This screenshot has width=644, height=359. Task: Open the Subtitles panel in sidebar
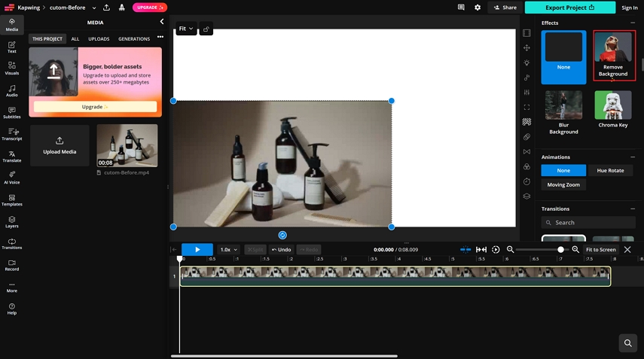pyautogui.click(x=12, y=112)
